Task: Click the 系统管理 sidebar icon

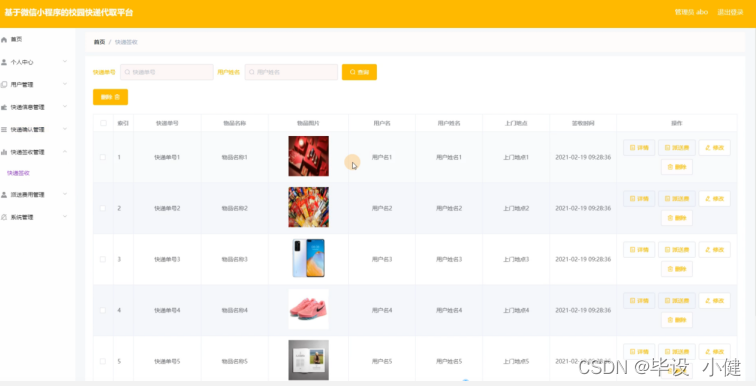Action: (x=4, y=217)
